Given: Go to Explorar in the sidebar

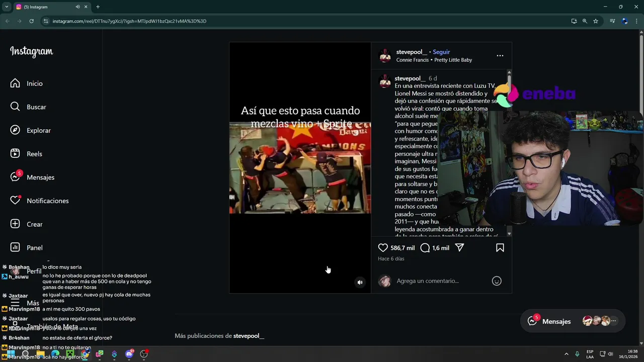Looking at the screenshot, I should pyautogui.click(x=31, y=130).
